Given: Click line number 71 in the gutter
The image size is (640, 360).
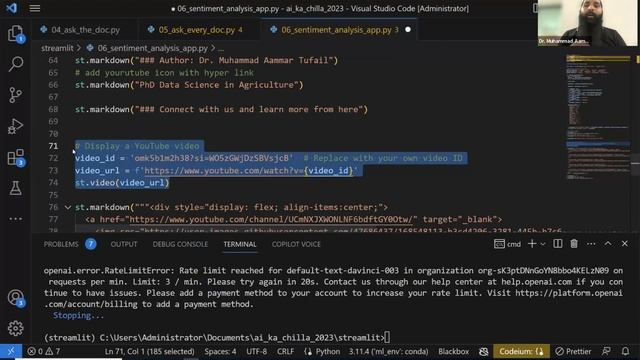Looking at the screenshot, I should [53, 146].
